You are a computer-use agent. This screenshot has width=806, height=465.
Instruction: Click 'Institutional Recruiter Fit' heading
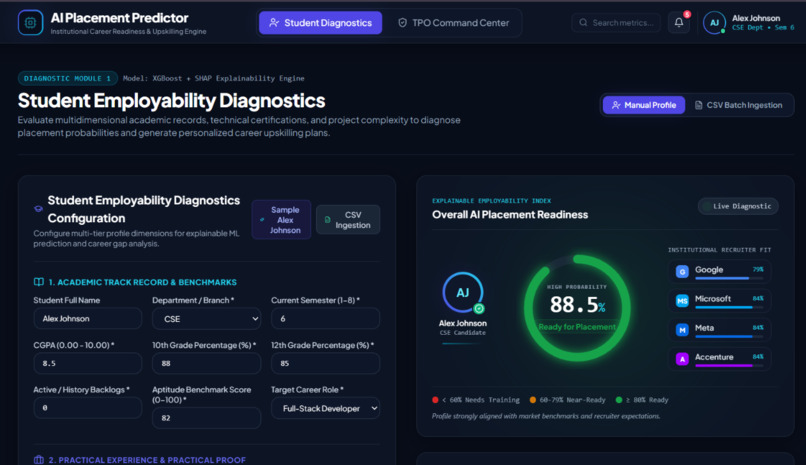tap(719, 250)
